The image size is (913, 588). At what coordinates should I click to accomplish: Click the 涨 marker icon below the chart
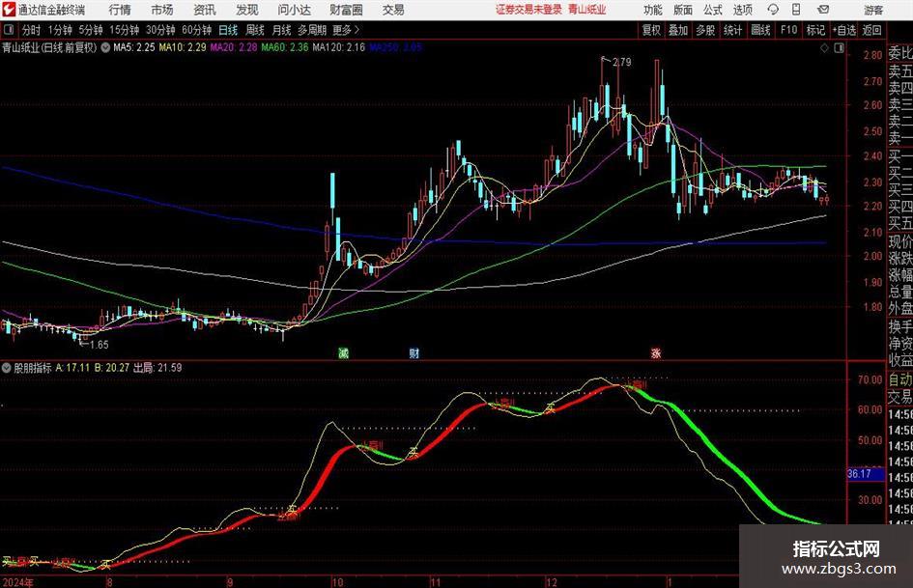(x=656, y=352)
